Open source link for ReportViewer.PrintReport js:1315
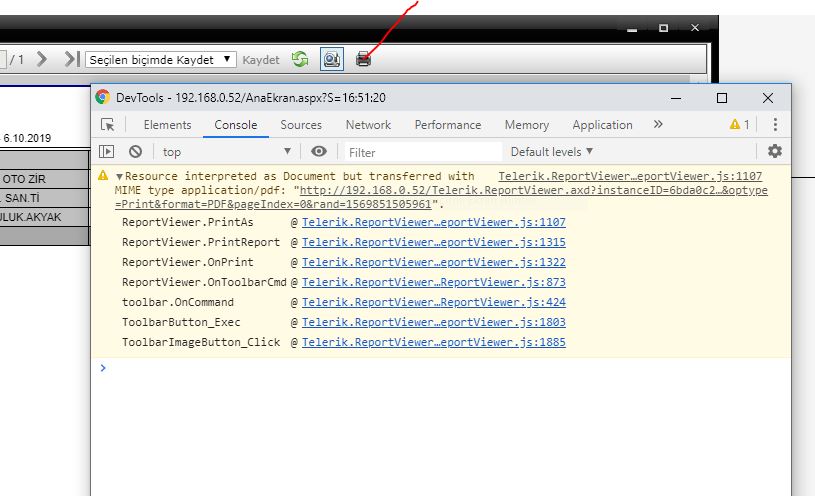 [433, 242]
